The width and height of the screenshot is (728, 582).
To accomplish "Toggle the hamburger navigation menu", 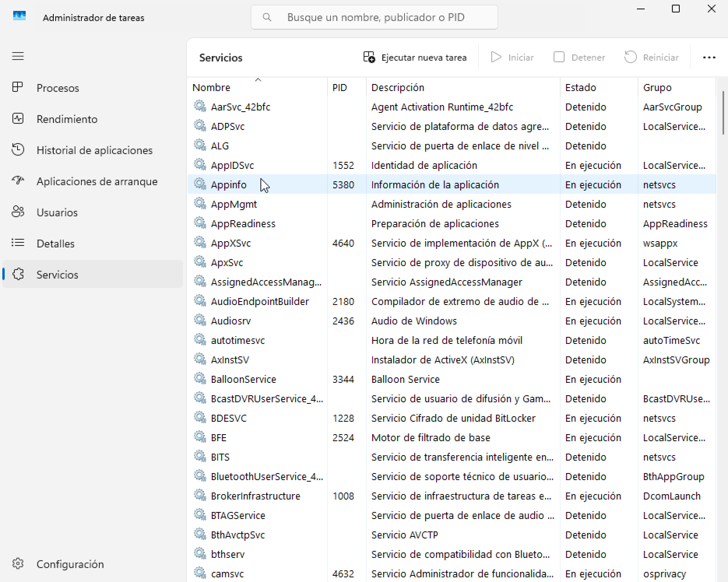I will click(18, 56).
